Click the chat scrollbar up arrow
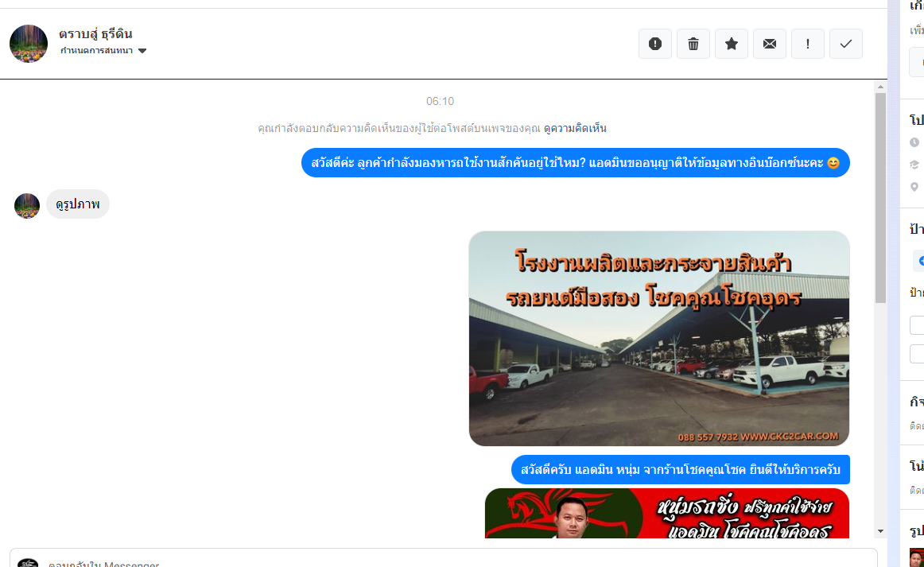 coord(880,87)
